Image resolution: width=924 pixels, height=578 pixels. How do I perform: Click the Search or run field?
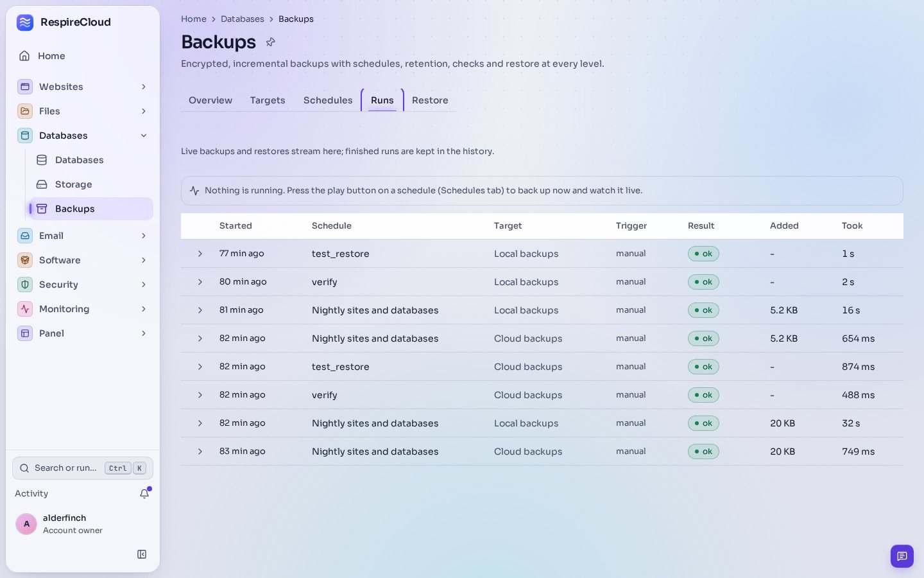click(x=83, y=468)
